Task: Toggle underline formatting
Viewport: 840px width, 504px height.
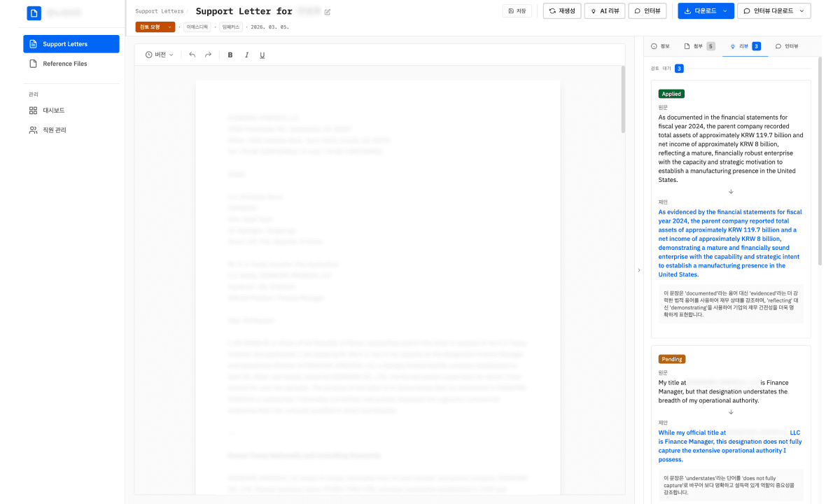Action: (262, 55)
